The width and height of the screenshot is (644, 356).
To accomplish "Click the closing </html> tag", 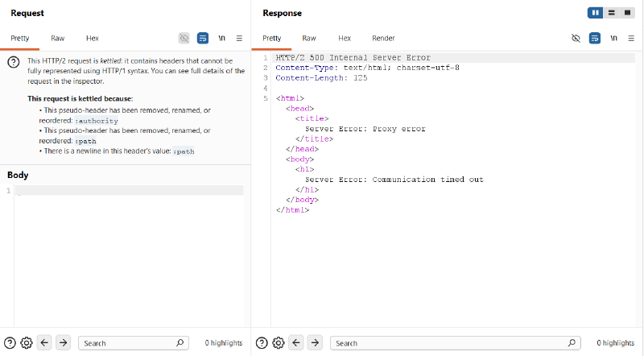I will point(292,210).
